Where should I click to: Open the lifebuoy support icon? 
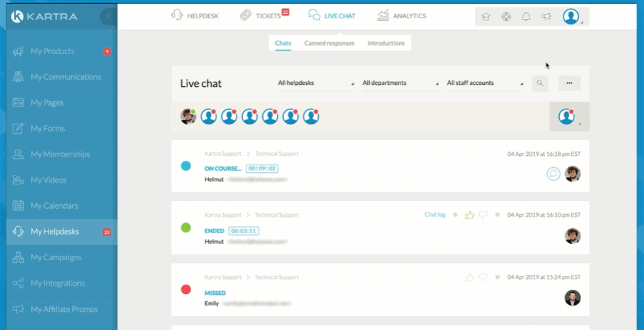click(506, 17)
